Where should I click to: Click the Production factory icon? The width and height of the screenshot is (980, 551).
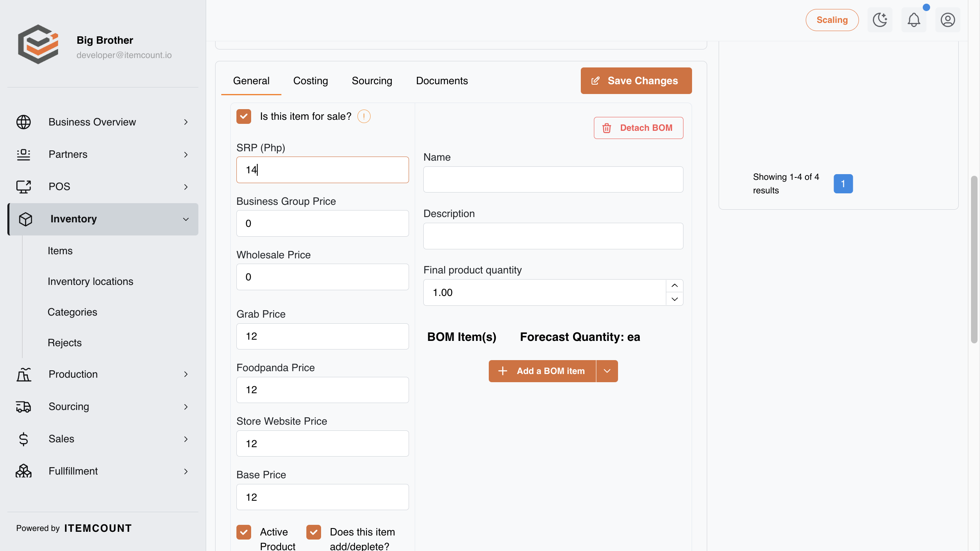click(23, 374)
